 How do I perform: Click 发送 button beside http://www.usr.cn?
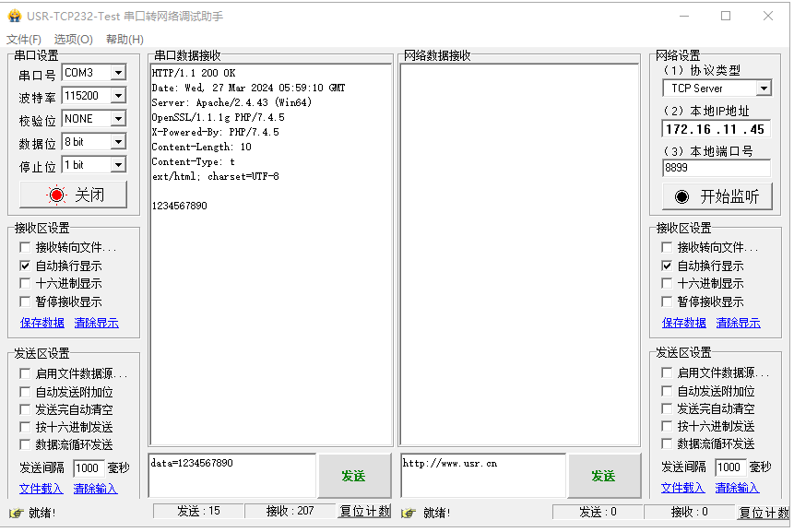coord(604,476)
